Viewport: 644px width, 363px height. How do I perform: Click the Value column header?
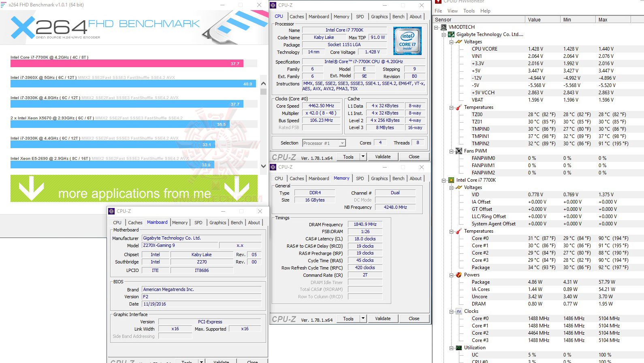coord(542,19)
